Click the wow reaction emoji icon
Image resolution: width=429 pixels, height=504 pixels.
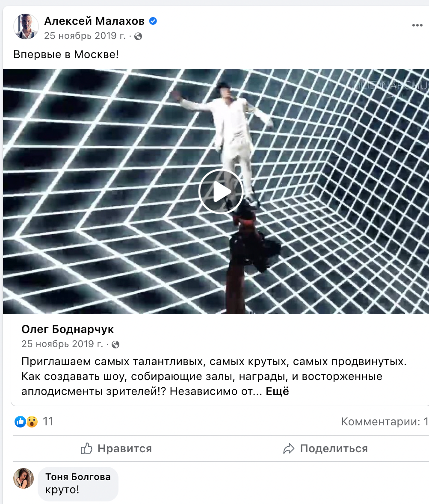(32, 421)
